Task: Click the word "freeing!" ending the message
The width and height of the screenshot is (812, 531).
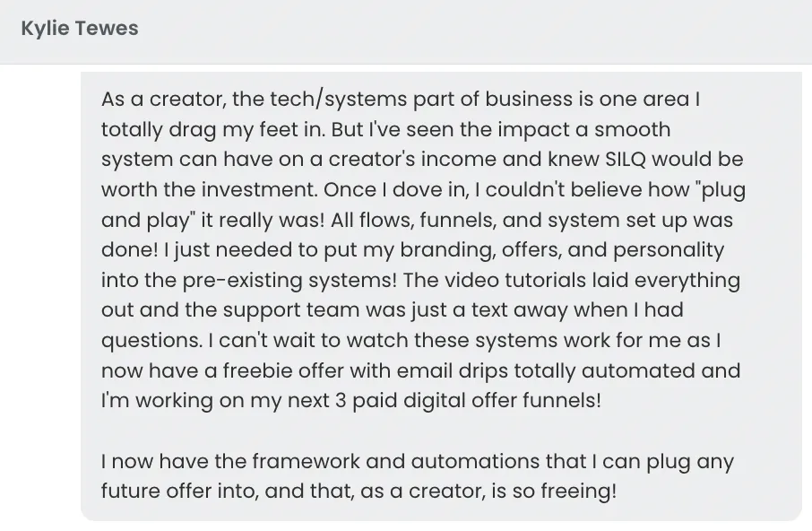Action: tap(578, 492)
